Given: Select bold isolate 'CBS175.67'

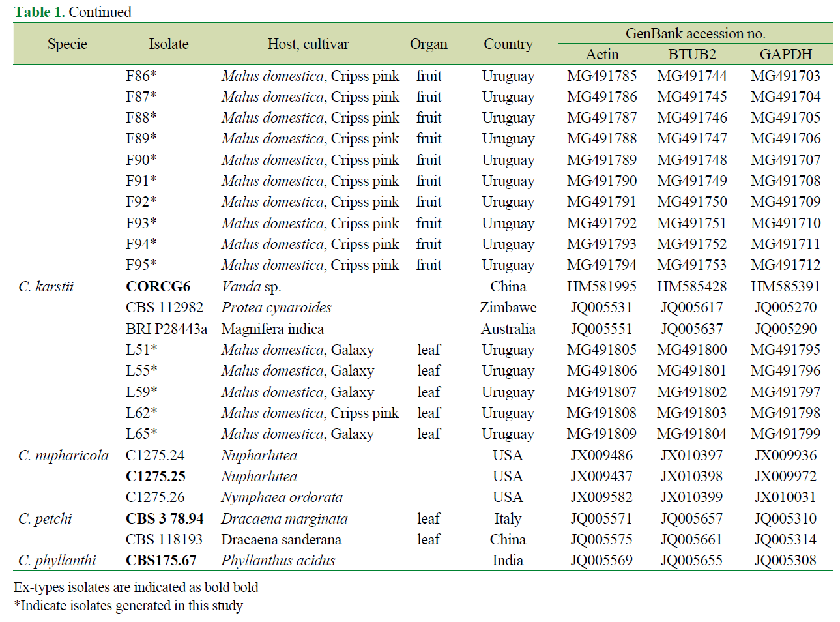Looking at the screenshot, I should click(161, 560).
